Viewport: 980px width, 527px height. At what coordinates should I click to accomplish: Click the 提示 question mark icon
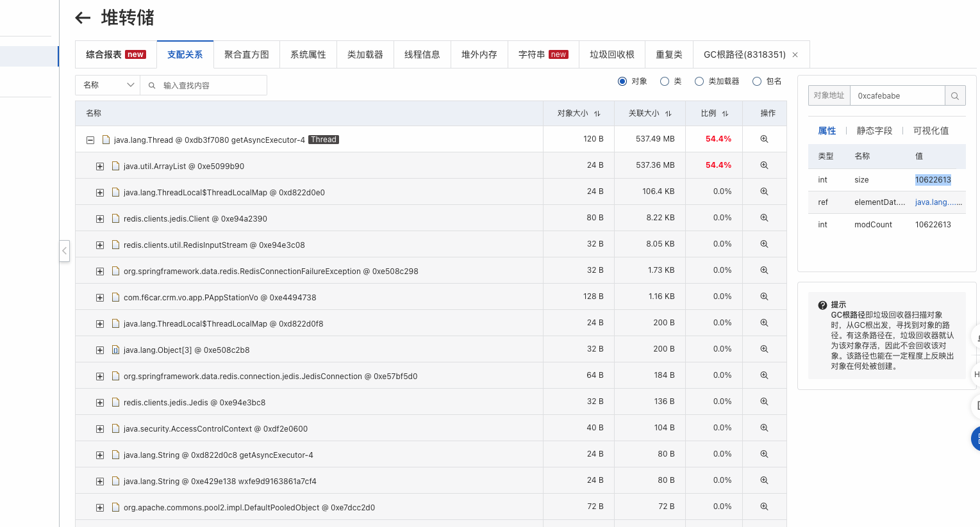[822, 305]
